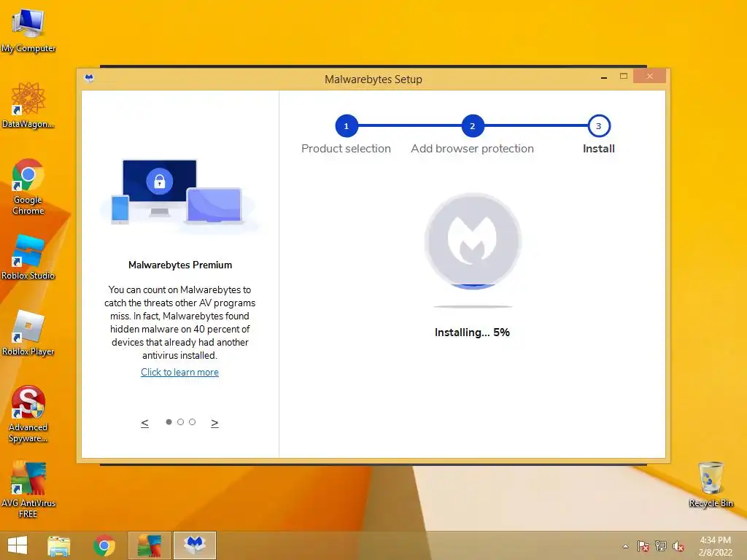Switch to Malwarebytes installer taskbar item
The width and height of the screenshot is (747, 560).
[x=194, y=545]
